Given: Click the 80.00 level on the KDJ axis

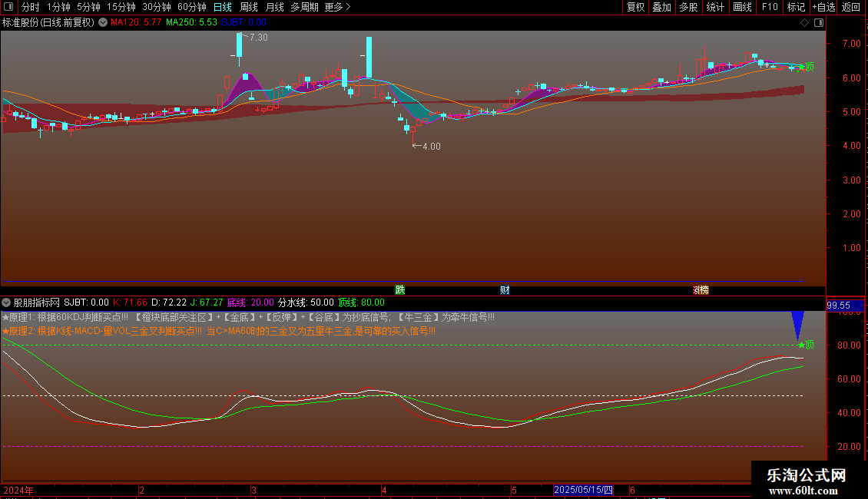Looking at the screenshot, I should pyautogui.click(x=849, y=345).
